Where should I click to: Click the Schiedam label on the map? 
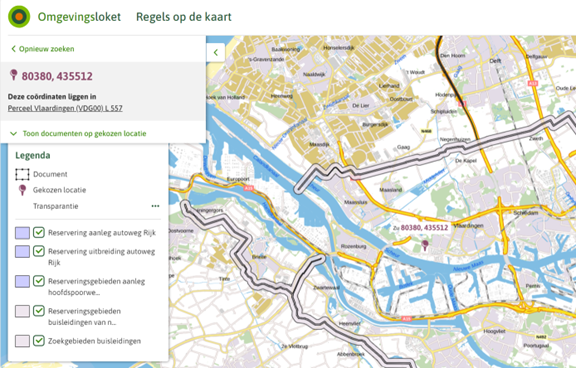(526, 213)
